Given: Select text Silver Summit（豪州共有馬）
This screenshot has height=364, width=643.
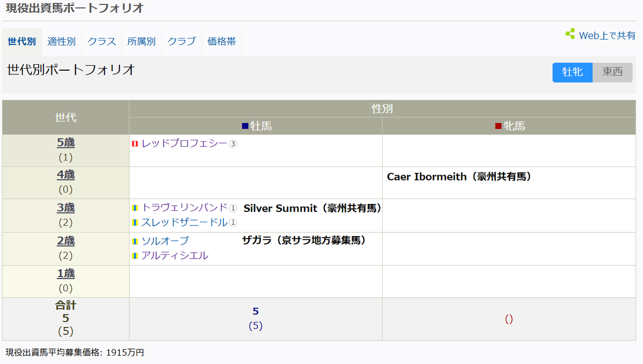Looking at the screenshot, I should pyautogui.click(x=312, y=208).
